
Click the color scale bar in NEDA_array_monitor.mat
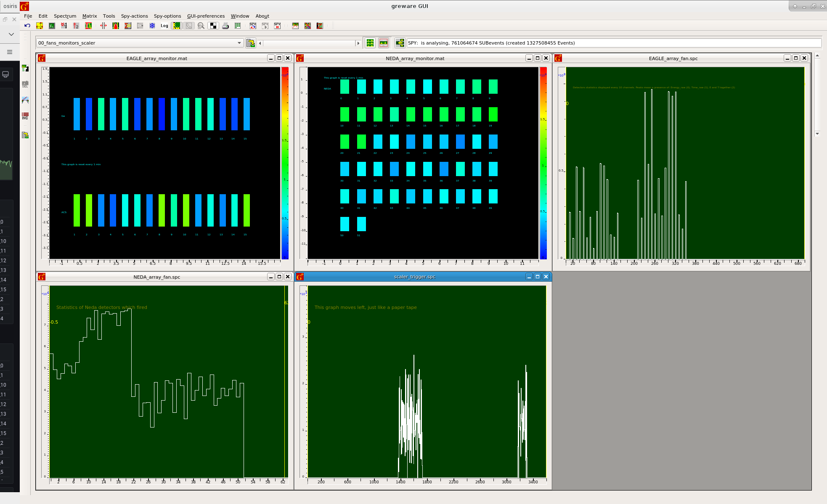pyautogui.click(x=543, y=164)
